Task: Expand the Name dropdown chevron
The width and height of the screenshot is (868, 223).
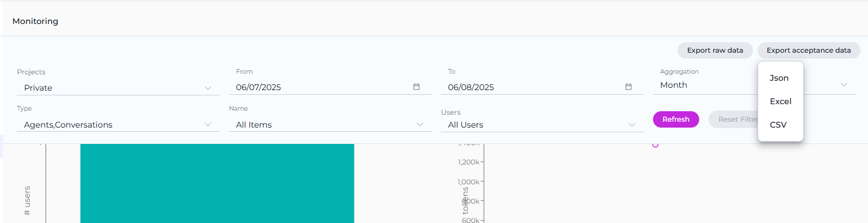Action: tap(420, 125)
